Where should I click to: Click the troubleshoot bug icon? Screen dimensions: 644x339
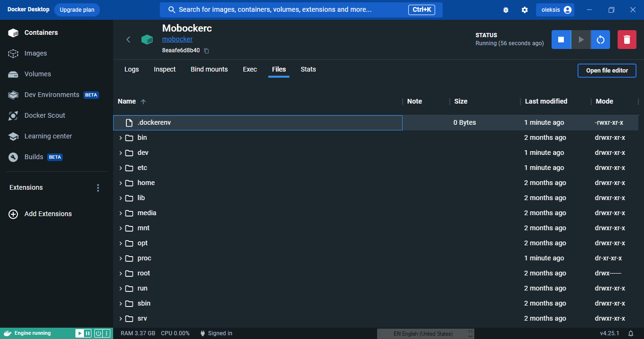(x=506, y=10)
